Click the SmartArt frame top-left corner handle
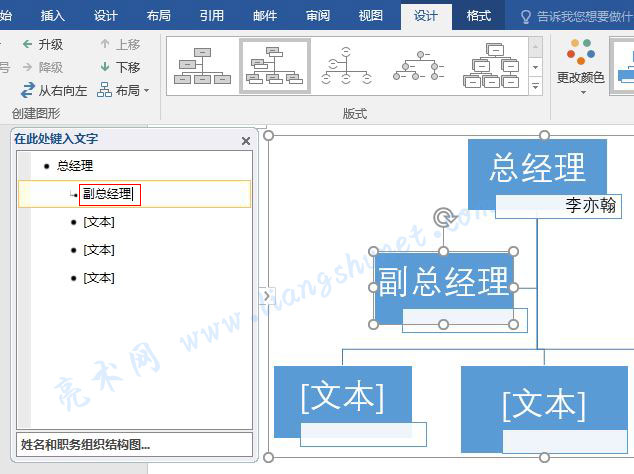 (x=268, y=135)
